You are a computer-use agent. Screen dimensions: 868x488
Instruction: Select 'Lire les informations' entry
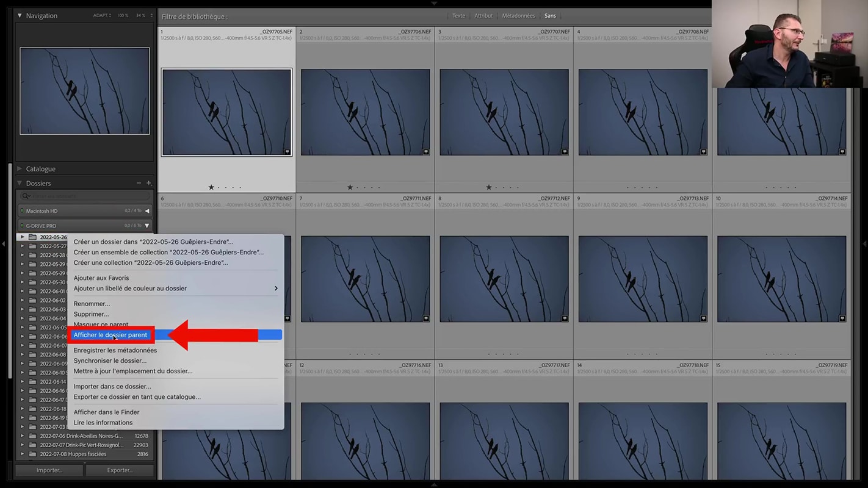(103, 423)
